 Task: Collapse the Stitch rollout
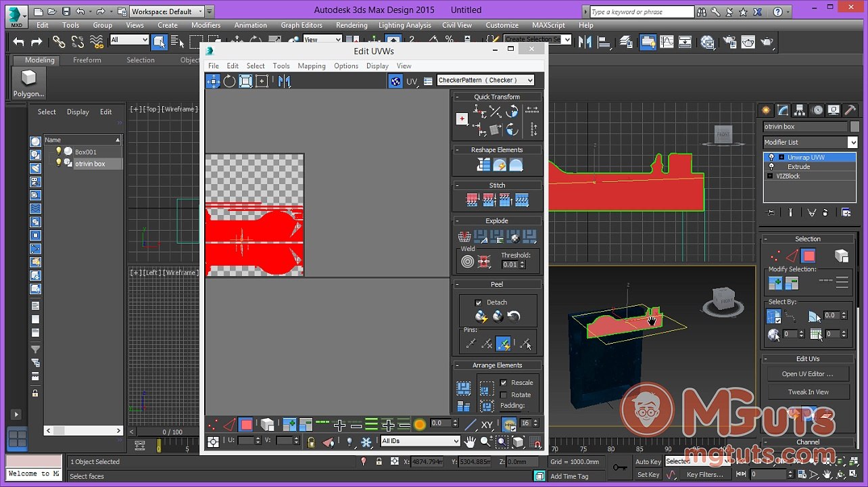point(497,185)
